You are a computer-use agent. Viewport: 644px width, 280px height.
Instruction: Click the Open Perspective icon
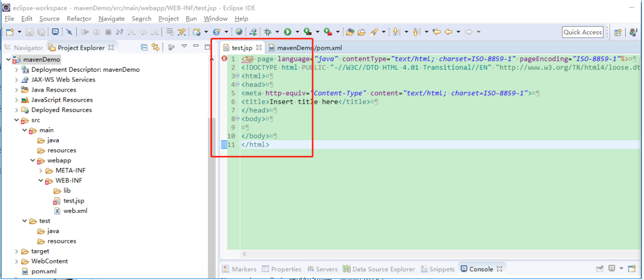coord(618,32)
